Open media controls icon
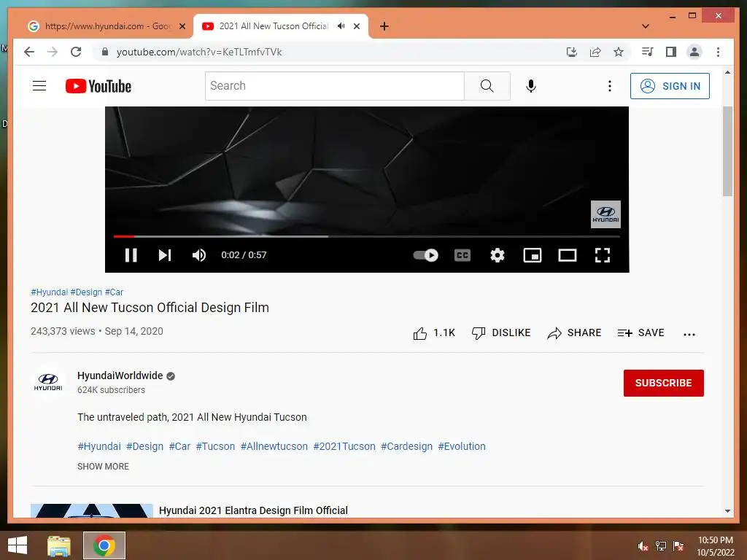The image size is (747, 560). 648,52
